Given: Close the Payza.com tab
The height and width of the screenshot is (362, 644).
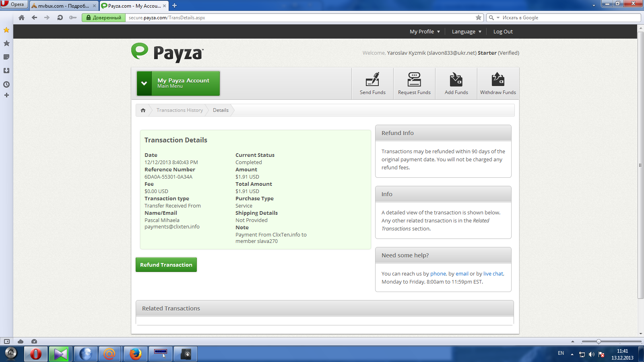Looking at the screenshot, I should click(164, 6).
